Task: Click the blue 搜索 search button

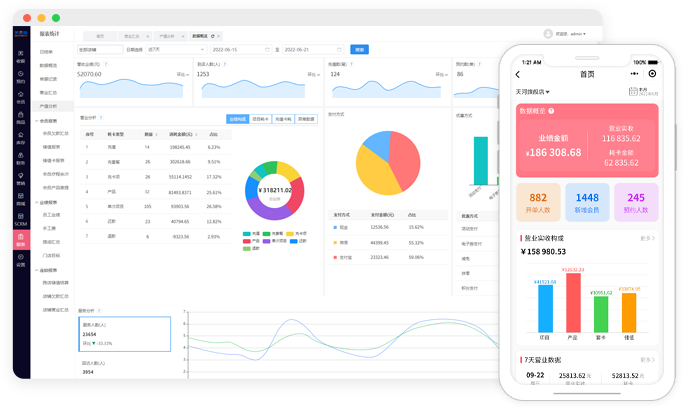Action: (x=360, y=49)
